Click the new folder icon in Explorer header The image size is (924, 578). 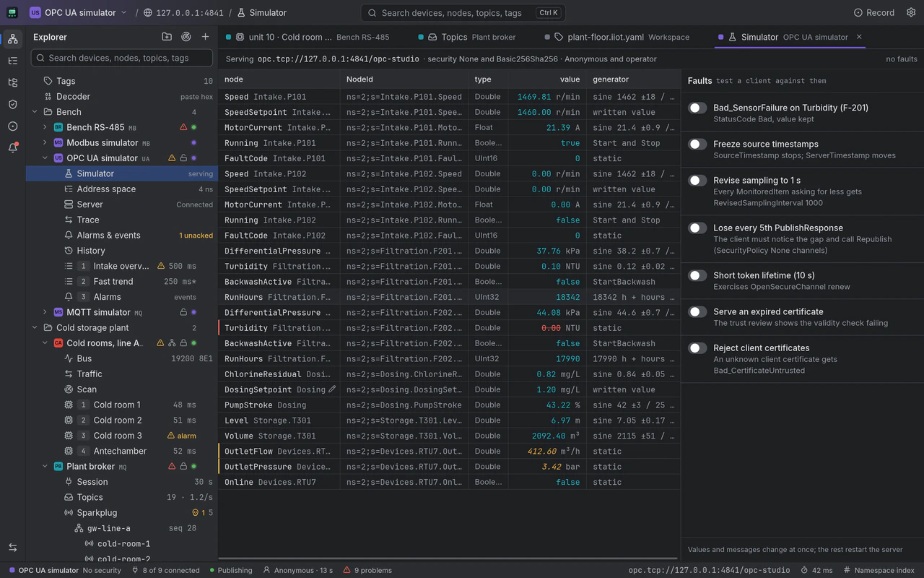click(x=167, y=37)
